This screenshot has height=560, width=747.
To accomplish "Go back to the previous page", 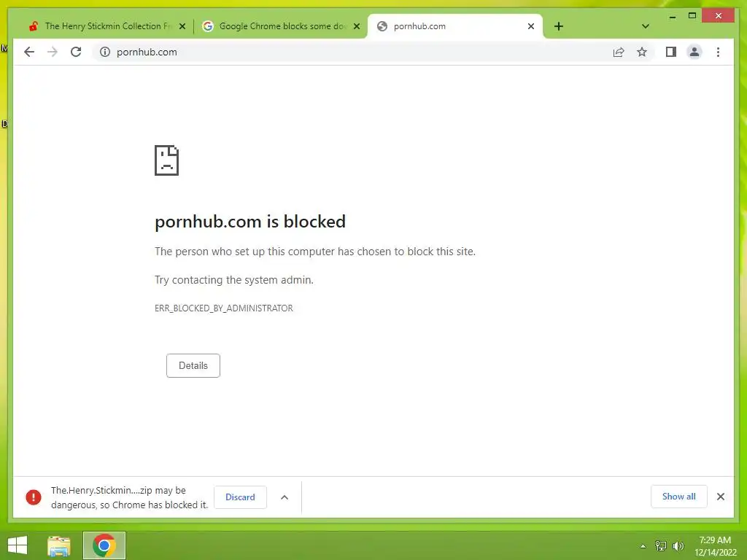I will (29, 52).
